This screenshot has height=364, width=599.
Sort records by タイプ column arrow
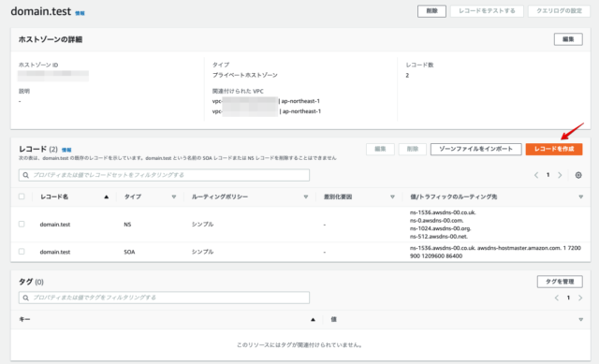pos(174,197)
